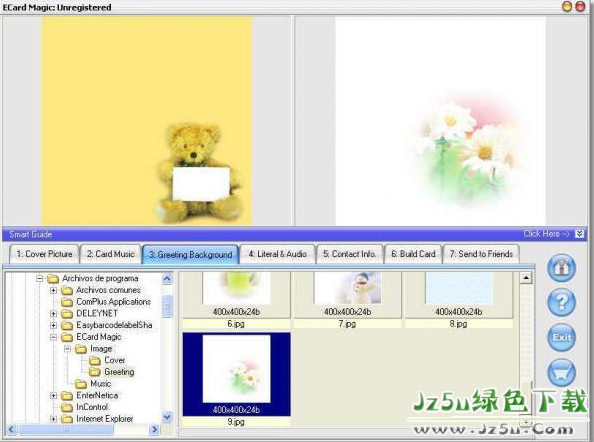The image size is (594, 442).
Task: Choose the 9.jpg flower thumbnail
Action: pos(236,374)
